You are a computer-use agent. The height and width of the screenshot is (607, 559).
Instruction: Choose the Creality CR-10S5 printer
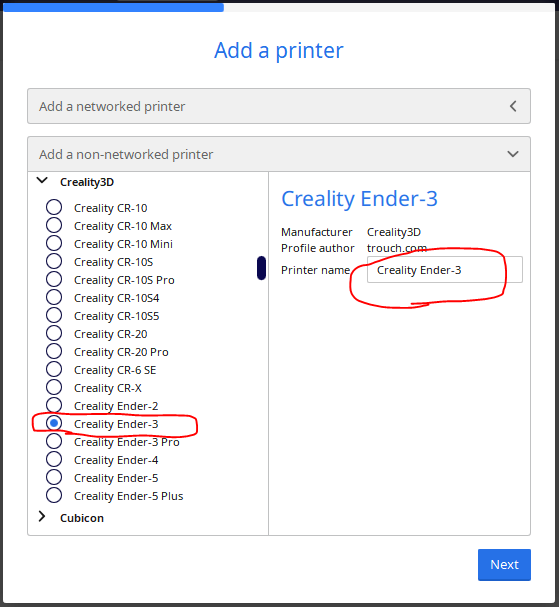coord(54,316)
